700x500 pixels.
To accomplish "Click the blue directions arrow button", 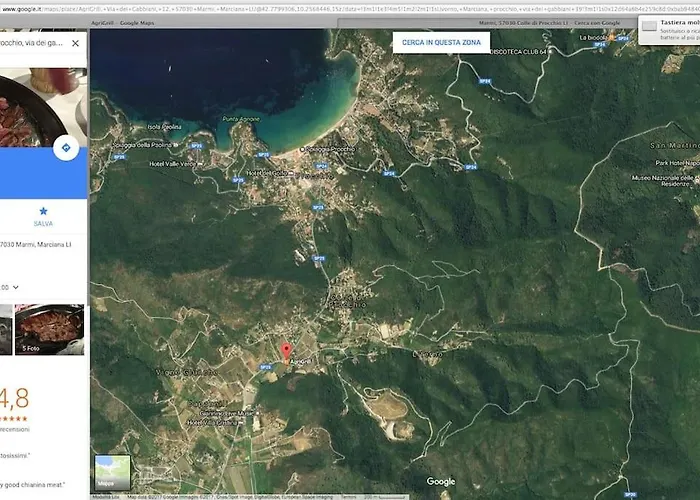I will (66, 148).
